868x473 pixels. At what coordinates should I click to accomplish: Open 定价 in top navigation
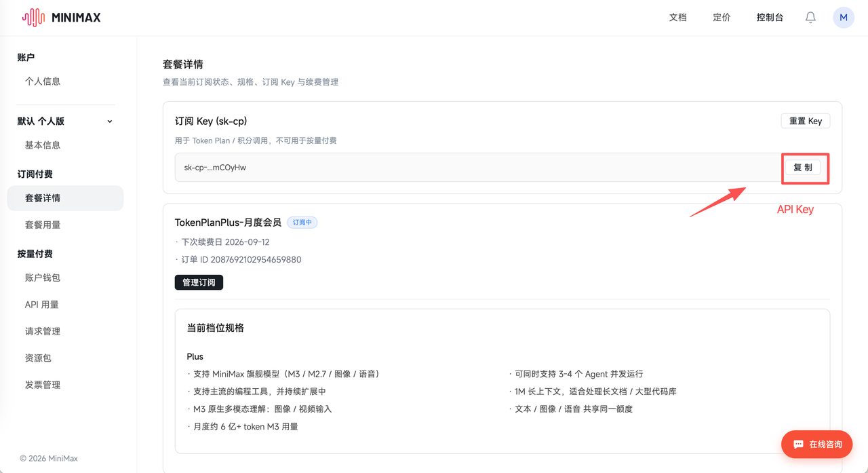pyautogui.click(x=722, y=18)
